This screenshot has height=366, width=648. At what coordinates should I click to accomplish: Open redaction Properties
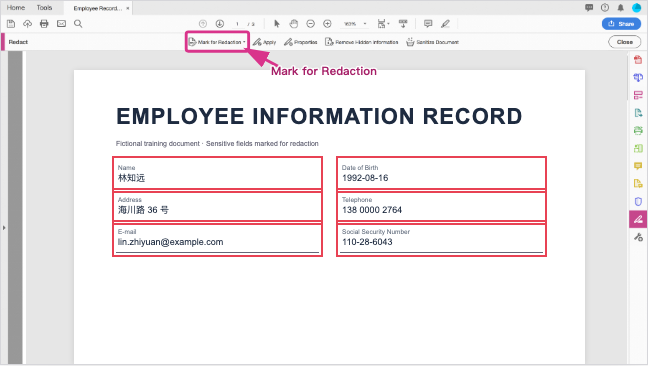pos(300,42)
